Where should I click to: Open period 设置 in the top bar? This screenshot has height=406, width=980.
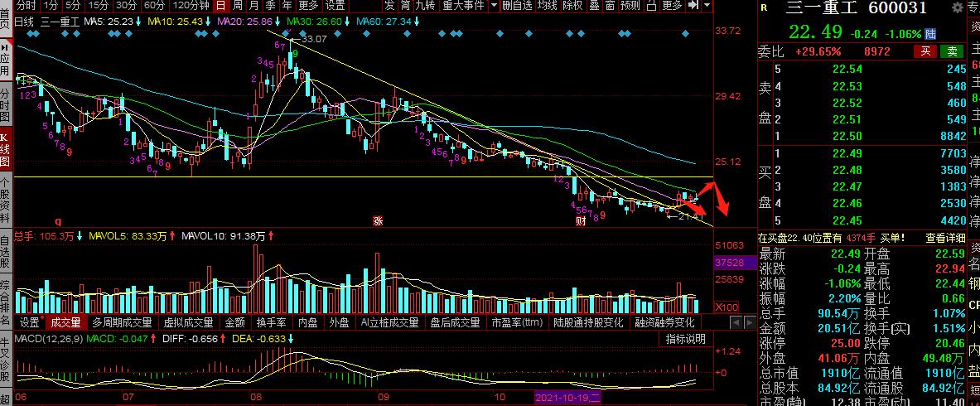tap(335, 6)
